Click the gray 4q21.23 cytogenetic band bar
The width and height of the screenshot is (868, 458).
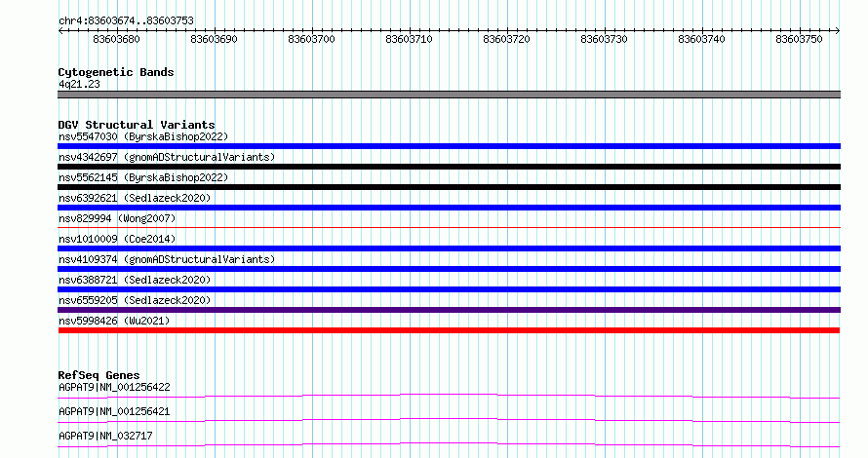pyautogui.click(x=449, y=95)
